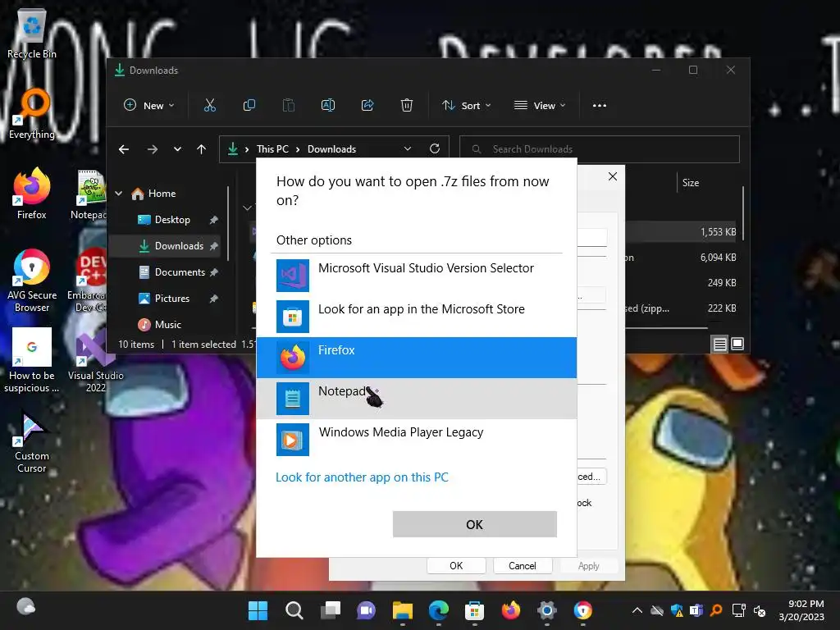The width and height of the screenshot is (840, 630).
Task: Switch to large thumbnails view icon
Action: click(x=737, y=344)
